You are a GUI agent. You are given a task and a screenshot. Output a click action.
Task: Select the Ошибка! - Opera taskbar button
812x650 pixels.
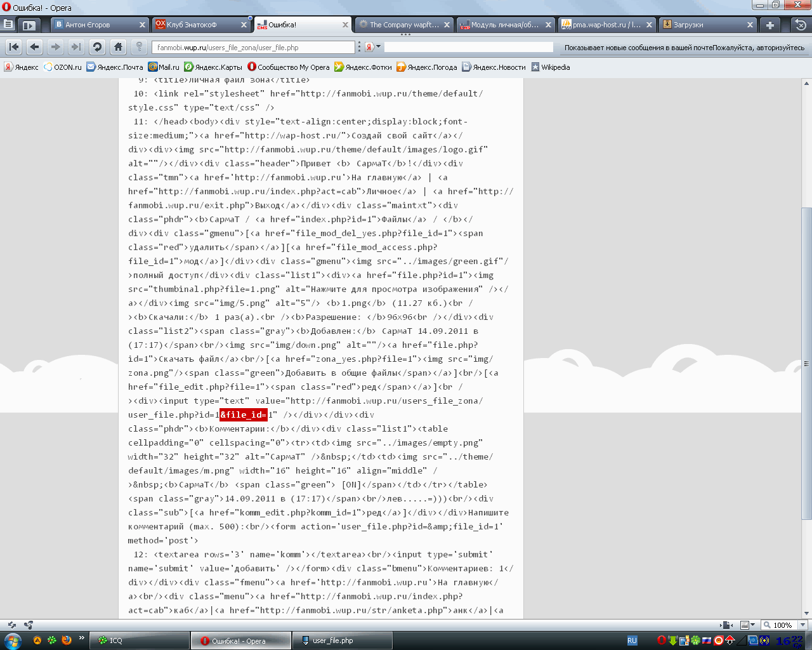pos(241,640)
